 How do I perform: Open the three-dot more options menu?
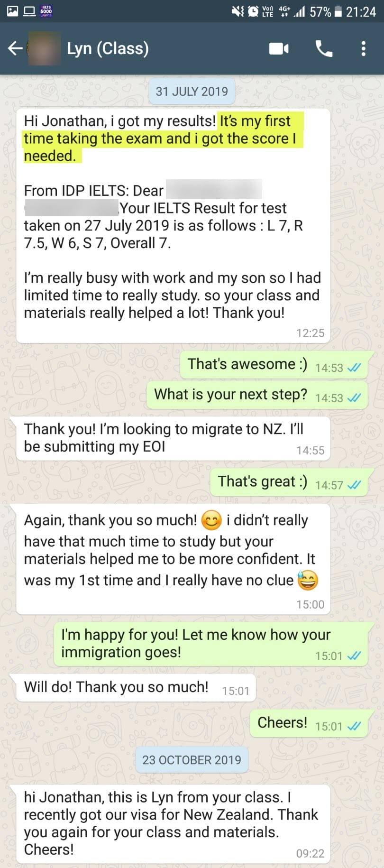click(363, 48)
